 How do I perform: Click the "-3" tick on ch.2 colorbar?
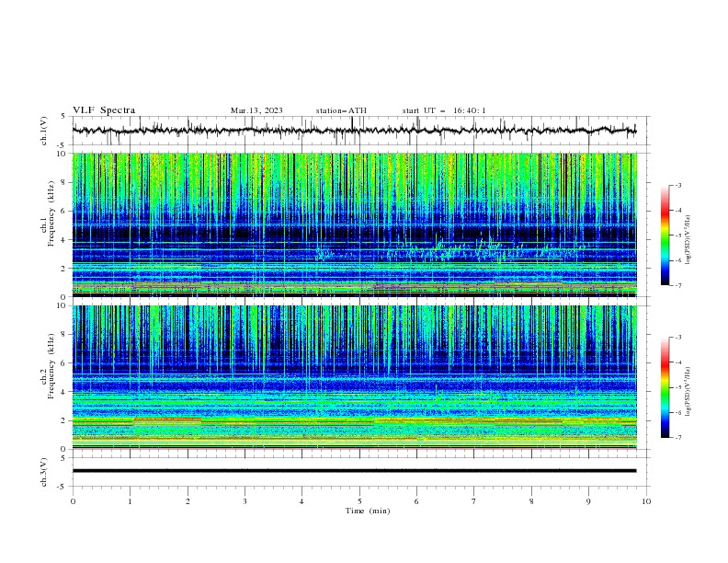coord(677,338)
